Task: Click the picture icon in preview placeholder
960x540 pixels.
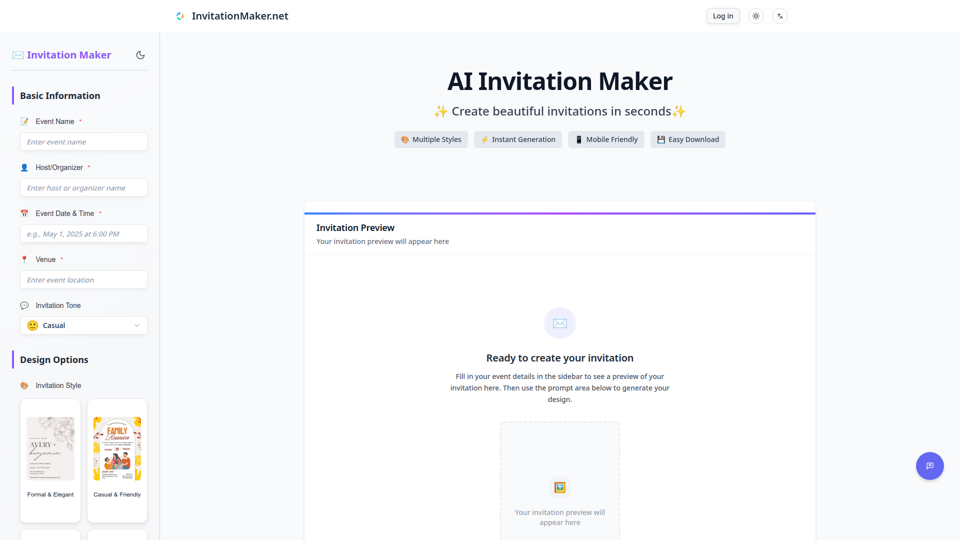Action: coord(560,487)
